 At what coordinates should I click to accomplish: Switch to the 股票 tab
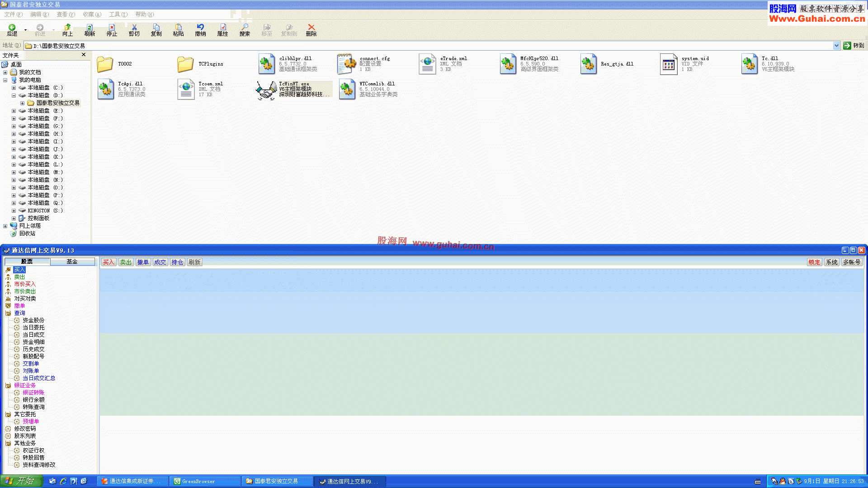(x=27, y=262)
